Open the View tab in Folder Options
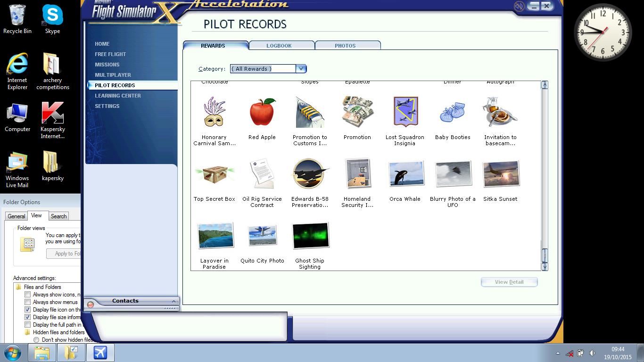The width and height of the screenshot is (644, 362). click(x=37, y=215)
